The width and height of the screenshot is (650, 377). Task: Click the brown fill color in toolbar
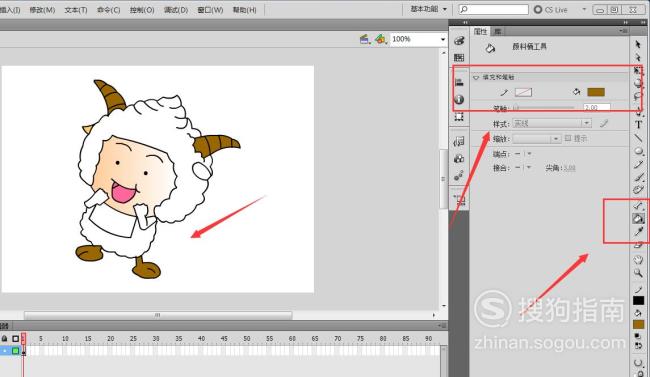638,324
